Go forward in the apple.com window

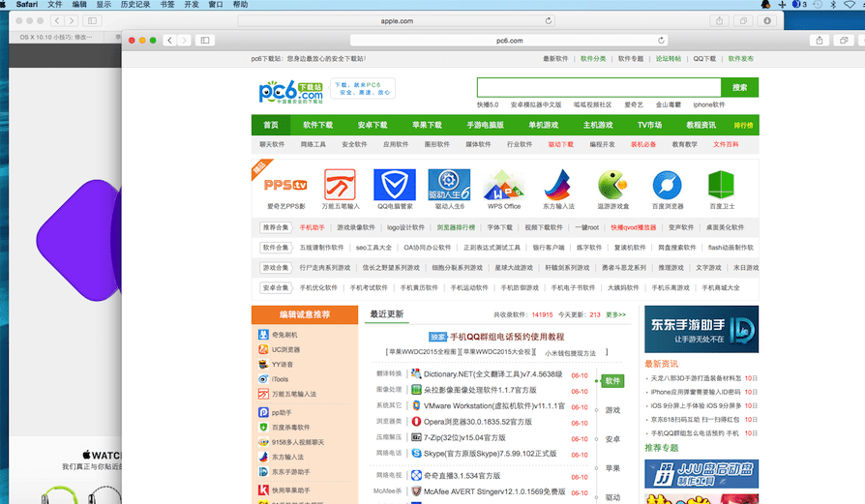pyautogui.click(x=72, y=21)
